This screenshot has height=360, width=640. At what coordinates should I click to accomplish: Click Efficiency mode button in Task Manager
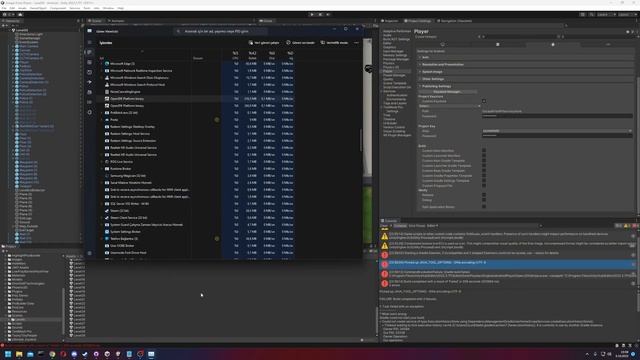pos(334,42)
